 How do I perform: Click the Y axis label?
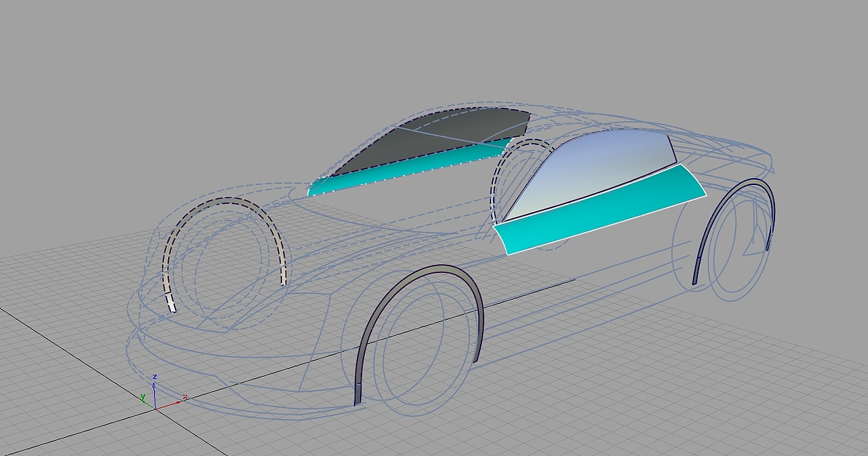(x=143, y=396)
